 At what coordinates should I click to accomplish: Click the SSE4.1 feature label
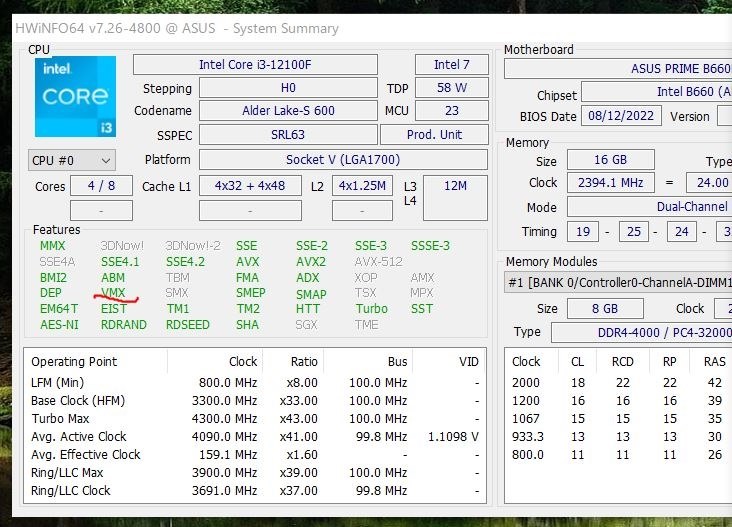click(x=120, y=262)
